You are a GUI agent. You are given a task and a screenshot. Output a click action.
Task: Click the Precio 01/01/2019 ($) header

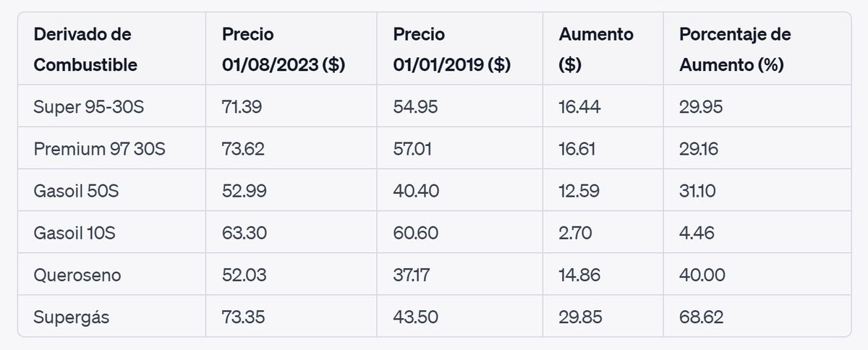[452, 49]
